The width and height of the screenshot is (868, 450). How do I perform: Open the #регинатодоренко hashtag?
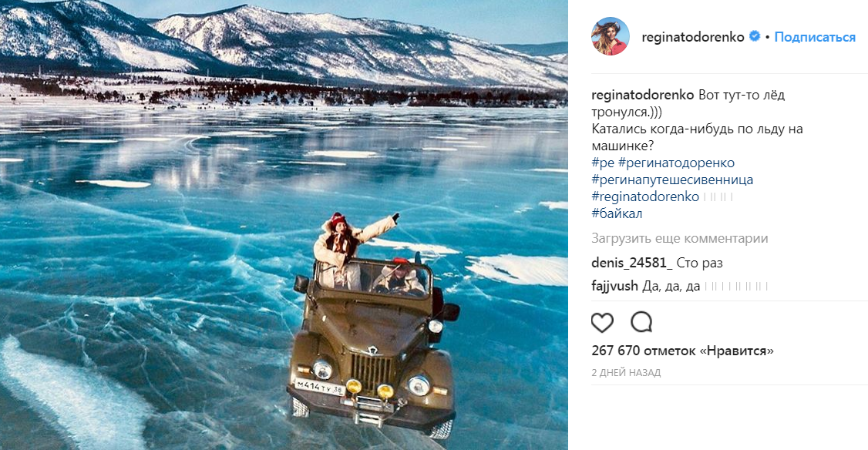[x=677, y=163]
